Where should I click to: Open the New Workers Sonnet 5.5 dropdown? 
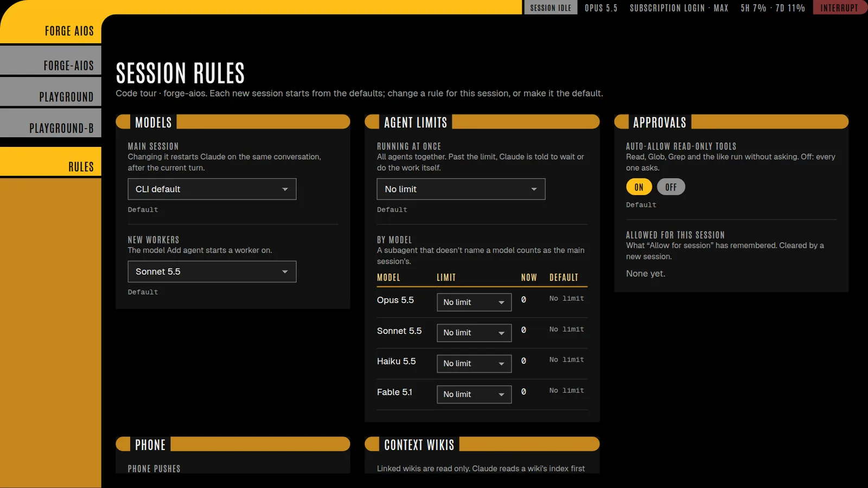pyautogui.click(x=212, y=272)
